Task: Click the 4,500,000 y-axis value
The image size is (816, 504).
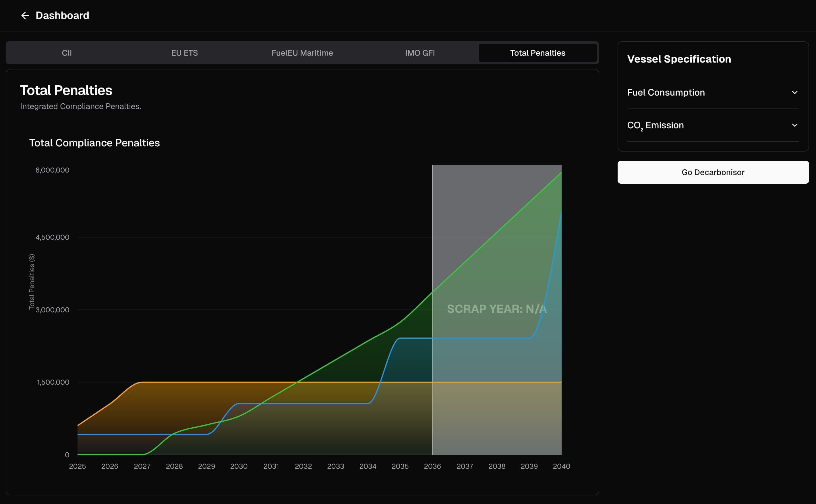Action: pos(52,237)
